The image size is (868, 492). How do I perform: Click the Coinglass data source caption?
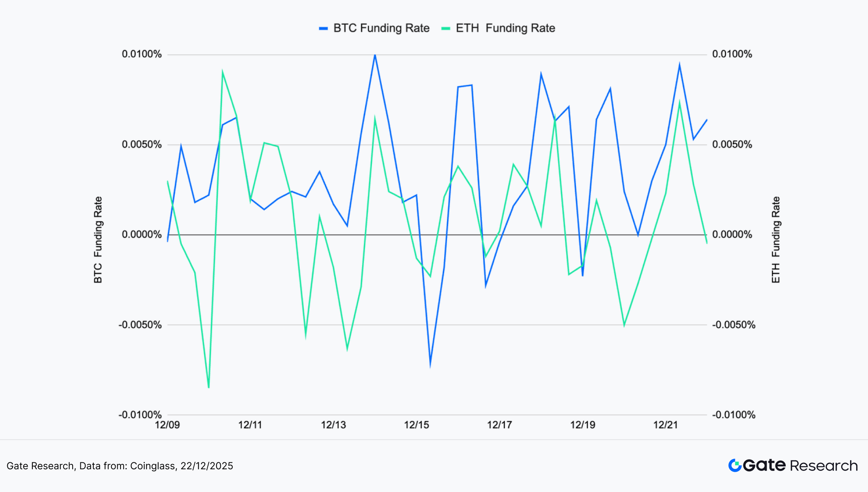click(120, 466)
